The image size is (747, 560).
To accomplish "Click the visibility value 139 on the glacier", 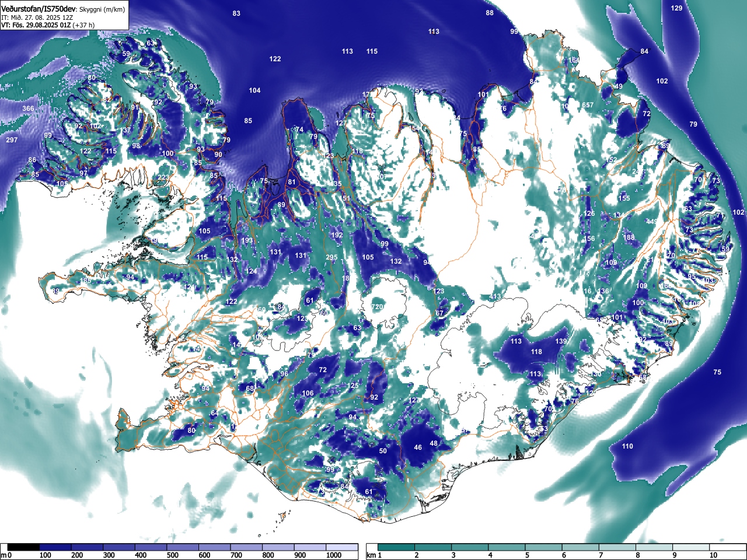I will [561, 341].
